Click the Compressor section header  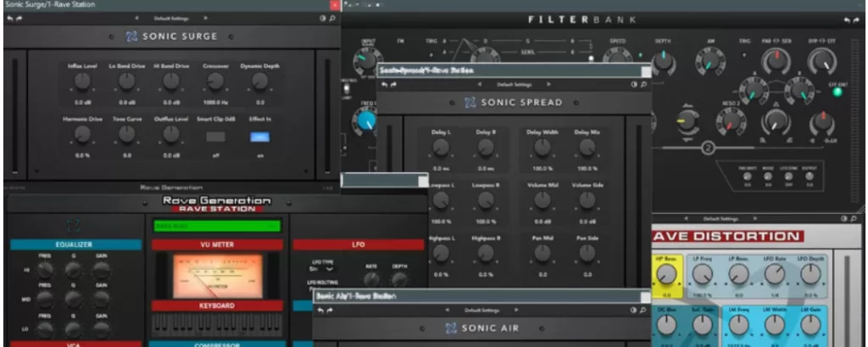[x=216, y=344]
